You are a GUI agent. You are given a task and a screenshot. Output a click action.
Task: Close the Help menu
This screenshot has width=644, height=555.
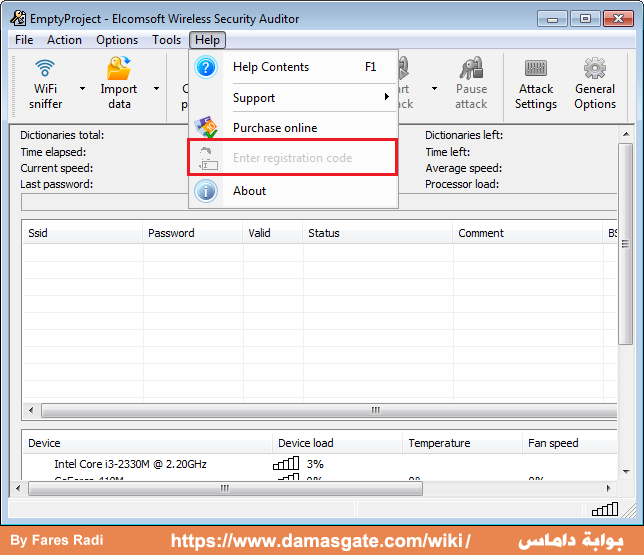coord(207,40)
